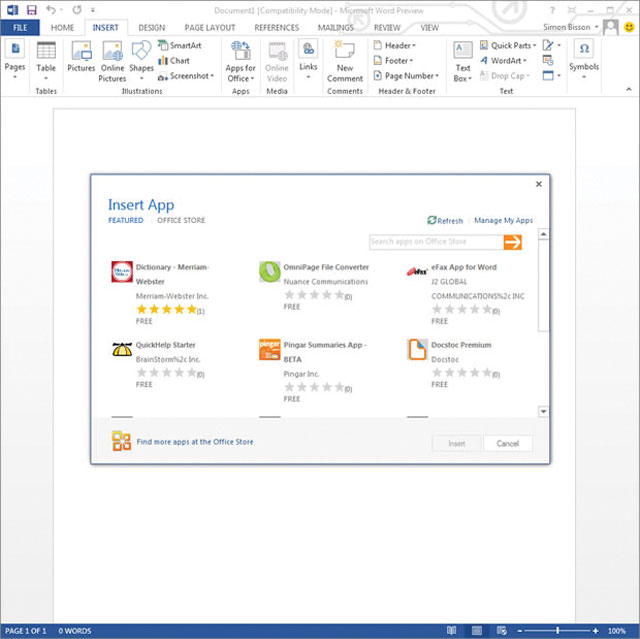The height and width of the screenshot is (639, 640).
Task: Switch to the REFERENCES tab
Action: [276, 27]
